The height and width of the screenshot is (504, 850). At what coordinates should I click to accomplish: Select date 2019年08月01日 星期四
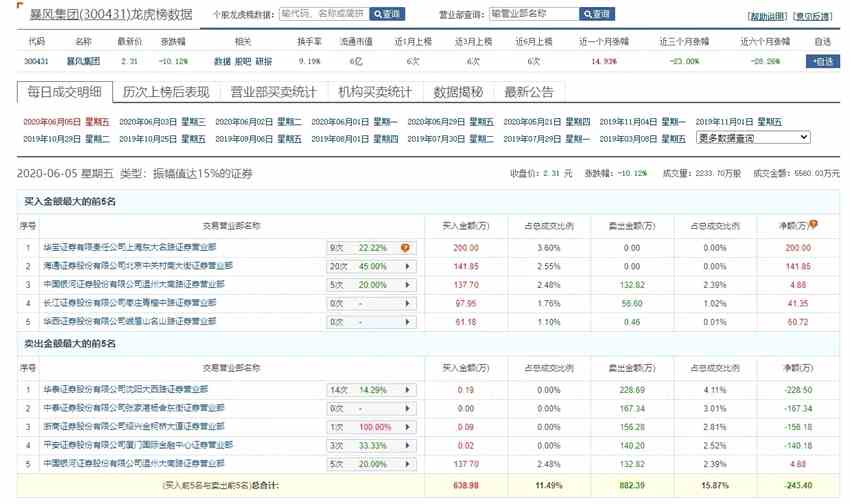click(355, 139)
